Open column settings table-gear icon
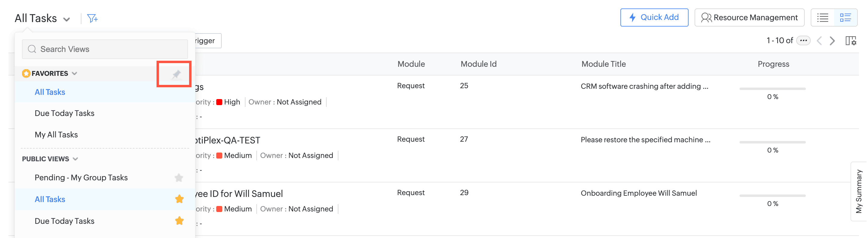868x238 pixels. [851, 41]
